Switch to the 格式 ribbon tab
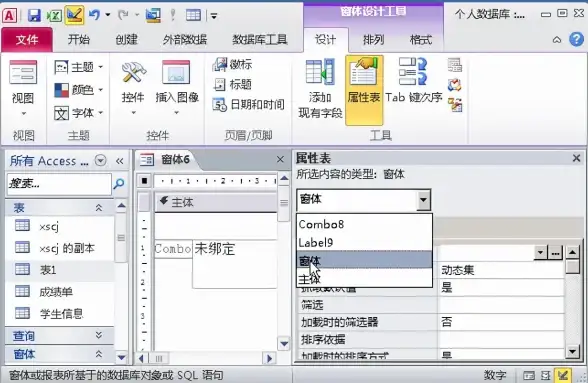 tap(420, 39)
